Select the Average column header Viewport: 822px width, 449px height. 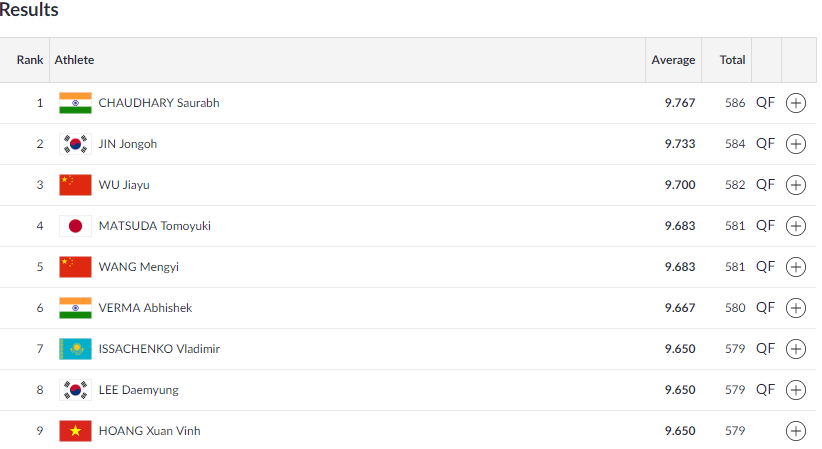click(x=673, y=60)
